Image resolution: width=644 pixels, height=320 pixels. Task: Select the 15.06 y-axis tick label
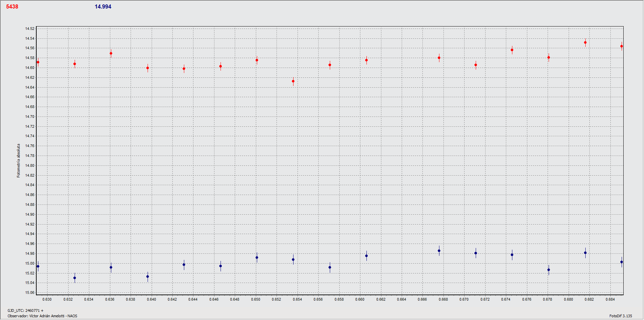[x=30, y=292]
